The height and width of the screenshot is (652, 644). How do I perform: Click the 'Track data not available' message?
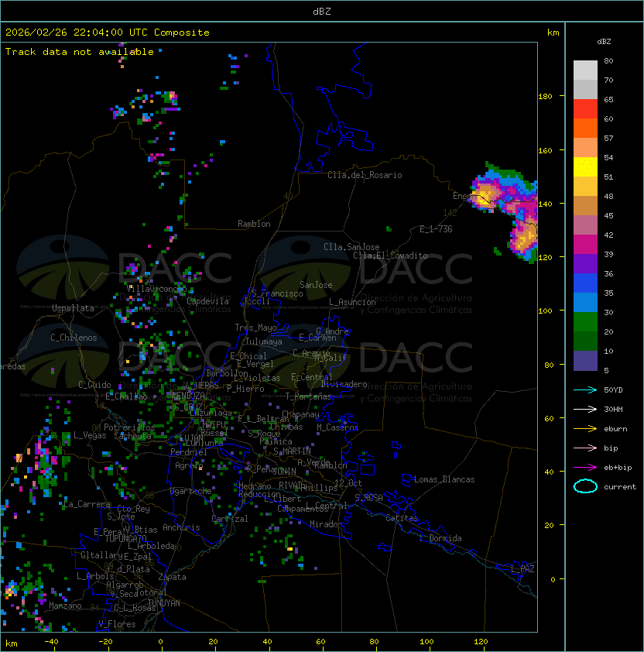[x=80, y=52]
